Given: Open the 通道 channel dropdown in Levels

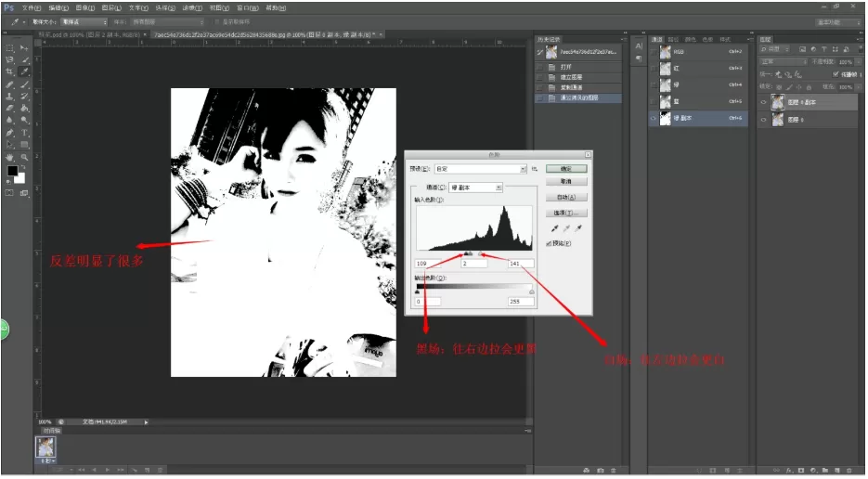Looking at the screenshot, I should tap(476, 188).
